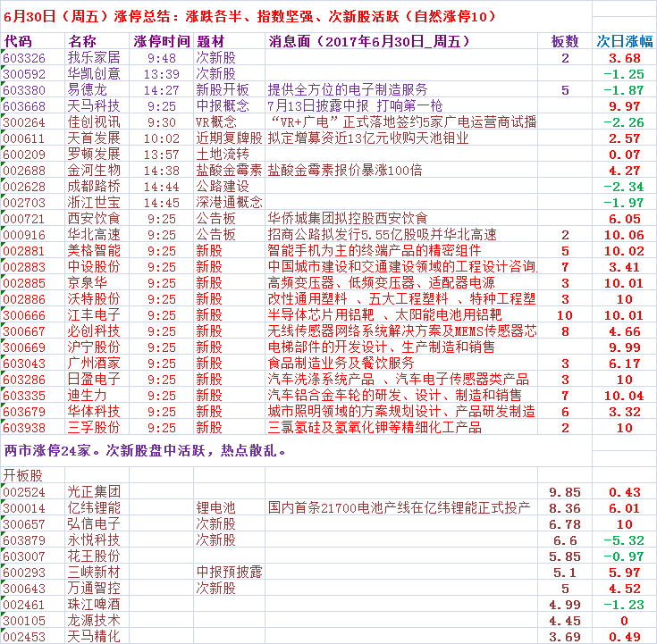The height and width of the screenshot is (644, 657).
Task: Select the 江丰电子 name cell
Action: tap(97, 315)
